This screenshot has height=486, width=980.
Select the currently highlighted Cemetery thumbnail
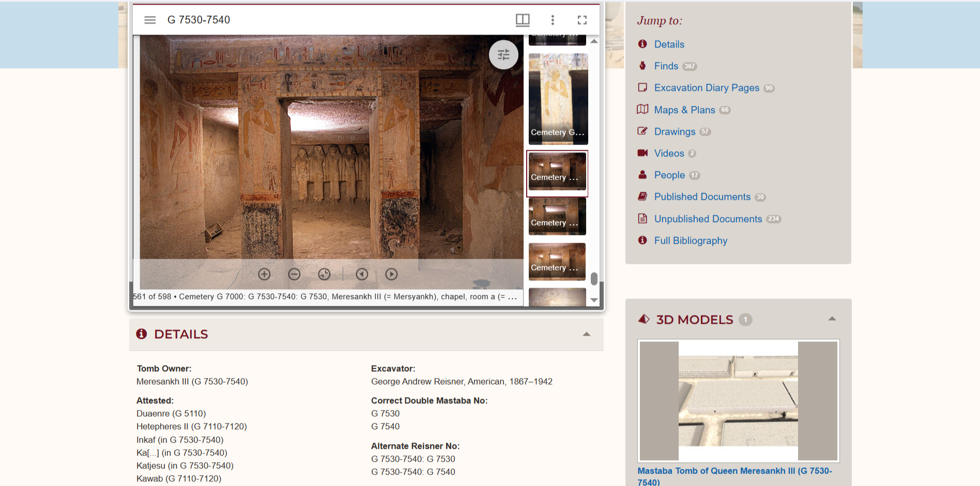pyautogui.click(x=557, y=171)
